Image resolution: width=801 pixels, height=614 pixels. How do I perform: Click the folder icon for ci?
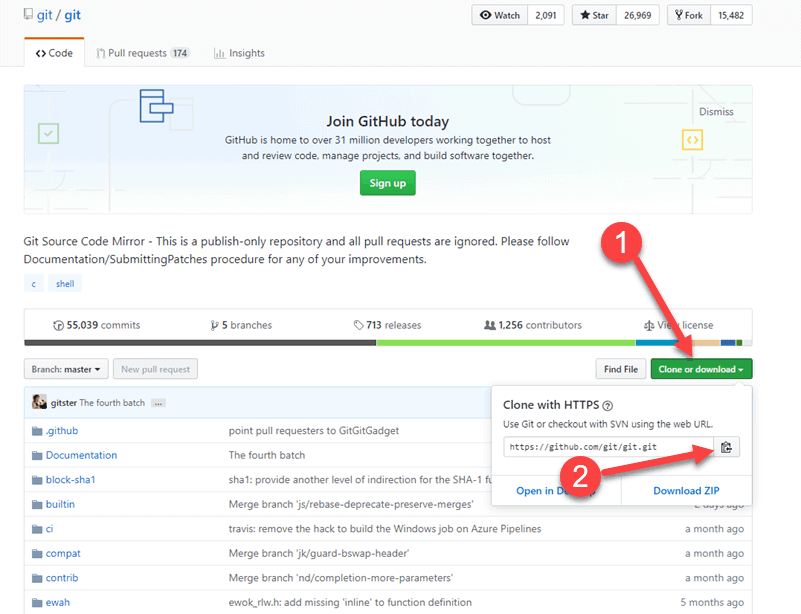pyautogui.click(x=37, y=529)
